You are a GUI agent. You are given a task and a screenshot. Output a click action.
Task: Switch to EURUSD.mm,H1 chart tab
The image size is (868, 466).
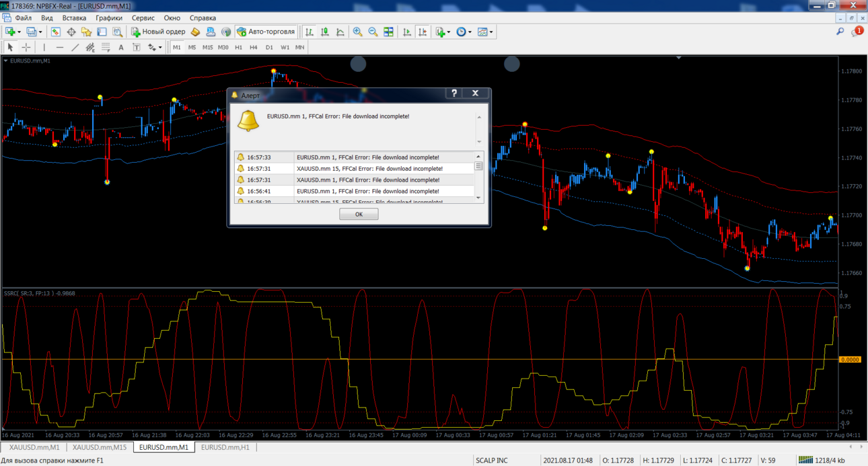click(225, 447)
